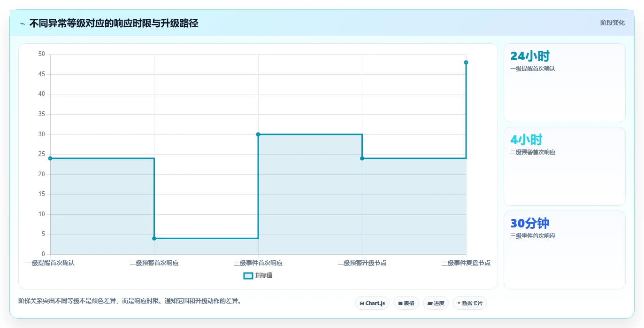Click x-axis label 三级事件首次响应
The width and height of the screenshot is (644, 328).
tap(258, 263)
